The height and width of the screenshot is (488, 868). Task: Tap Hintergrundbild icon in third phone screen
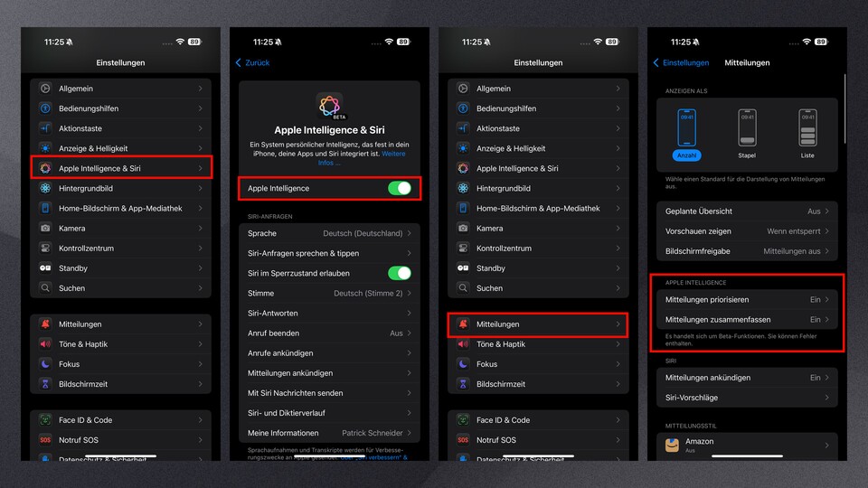pos(463,188)
